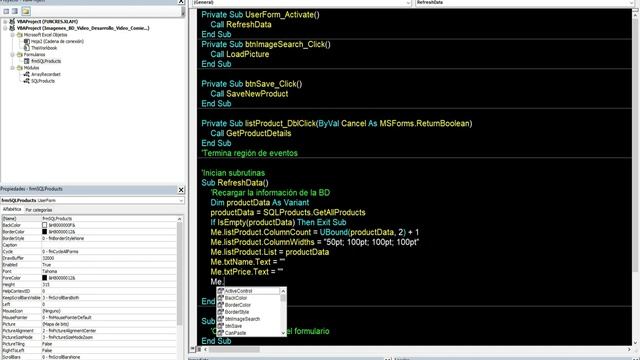The height and width of the screenshot is (360, 640).
Task: Choose btnImageSearch from autocomplete list
Action: [248, 319]
